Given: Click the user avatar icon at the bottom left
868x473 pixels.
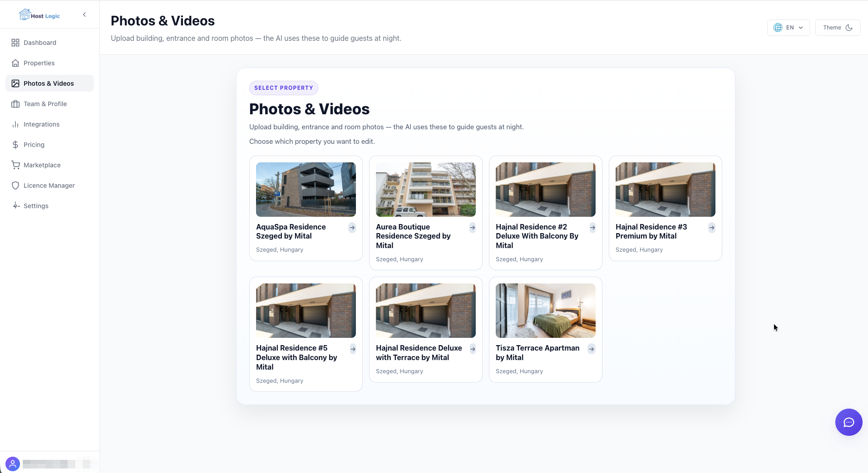Looking at the screenshot, I should pyautogui.click(x=13, y=464).
